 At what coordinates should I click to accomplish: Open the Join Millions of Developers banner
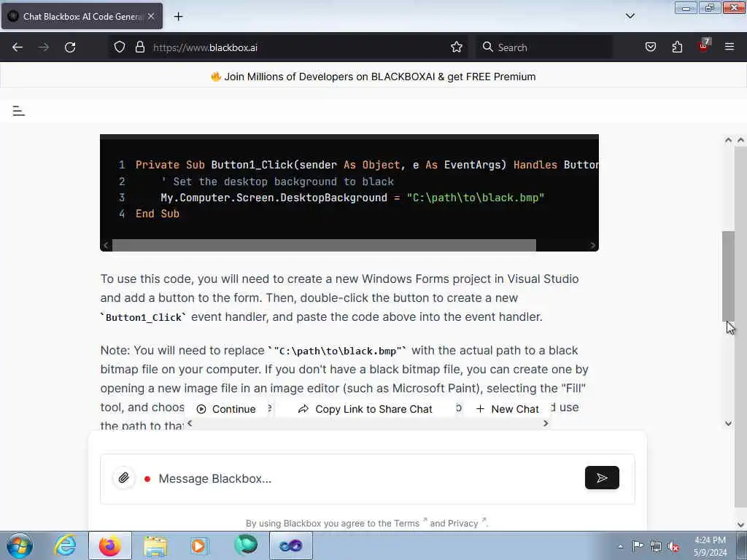click(x=373, y=77)
